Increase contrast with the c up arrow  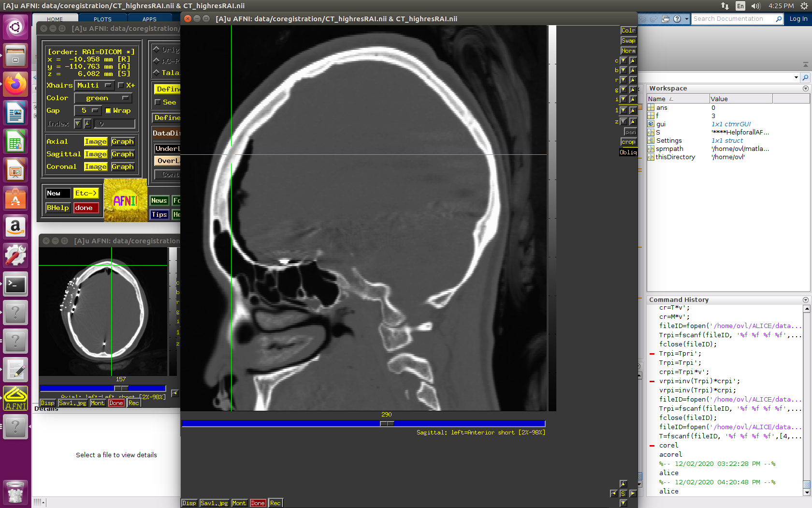click(633, 60)
